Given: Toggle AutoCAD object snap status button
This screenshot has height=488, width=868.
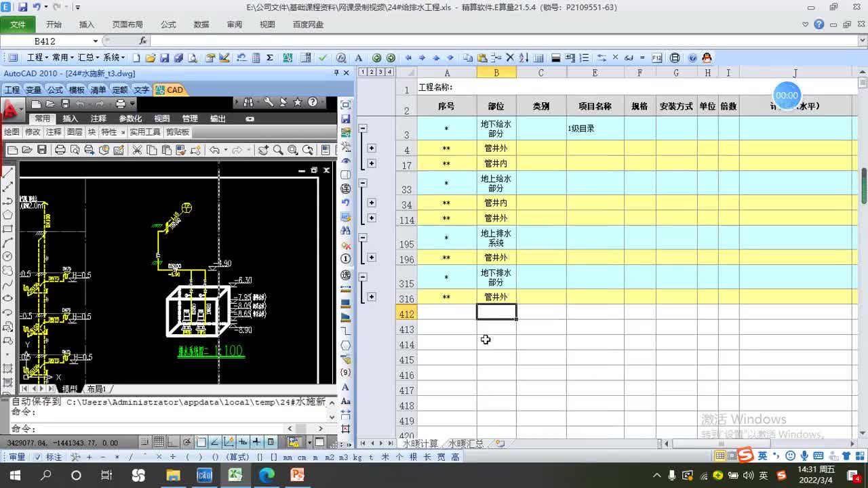Looking at the screenshot, I should point(201,442).
